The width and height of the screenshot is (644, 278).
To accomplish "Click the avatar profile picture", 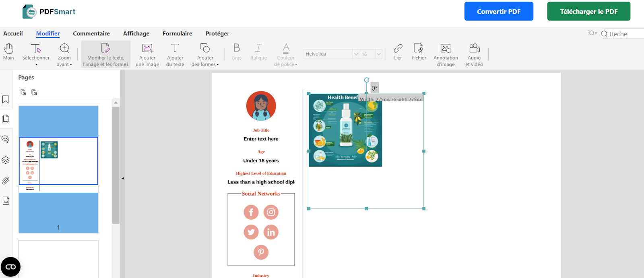I will coord(261,106).
